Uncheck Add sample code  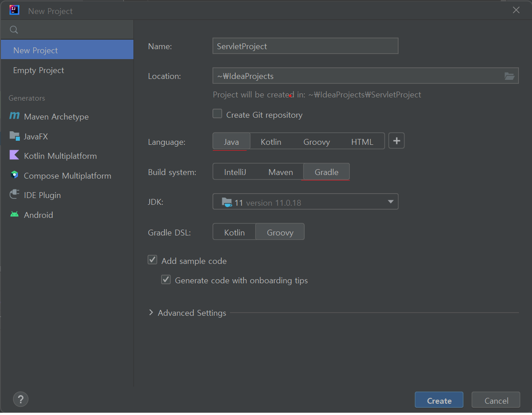coord(152,260)
